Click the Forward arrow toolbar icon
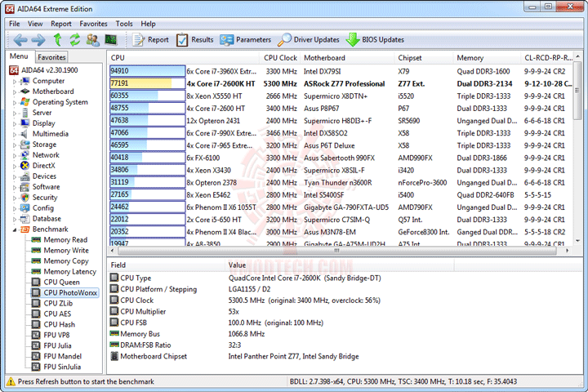588x392 pixels. point(38,40)
